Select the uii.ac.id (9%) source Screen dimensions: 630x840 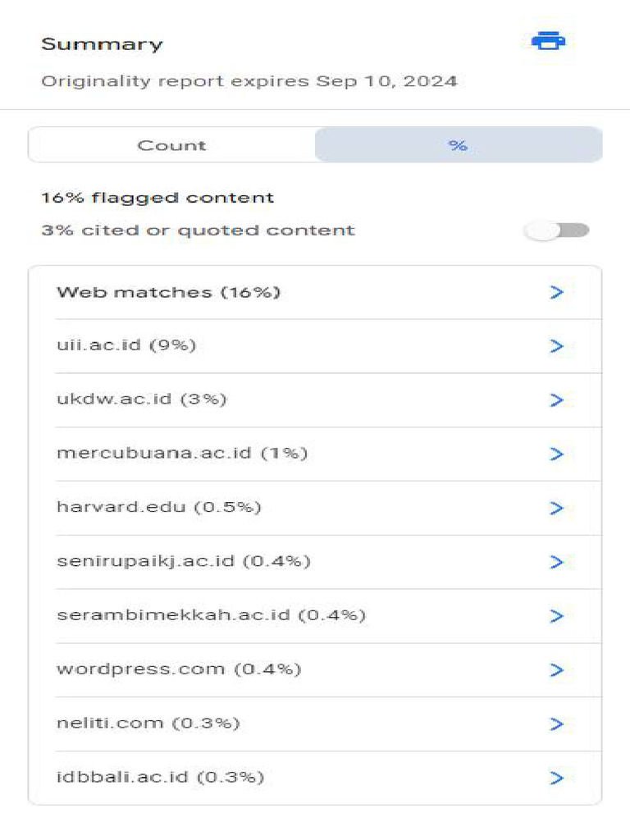pos(126,345)
